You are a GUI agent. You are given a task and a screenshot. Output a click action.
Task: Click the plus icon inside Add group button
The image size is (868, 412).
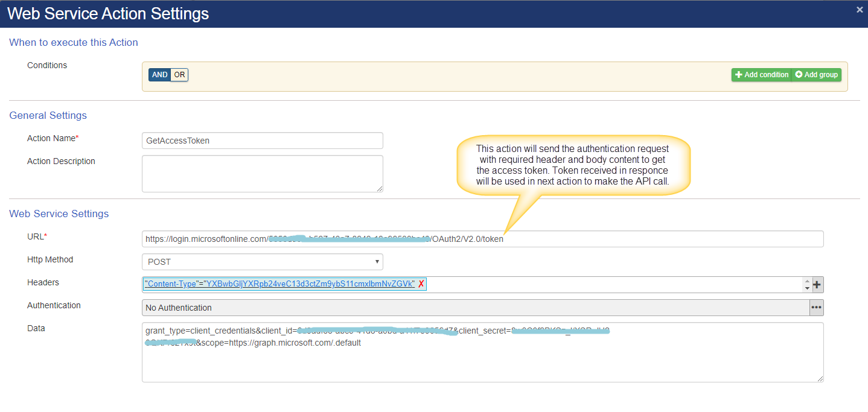point(800,75)
